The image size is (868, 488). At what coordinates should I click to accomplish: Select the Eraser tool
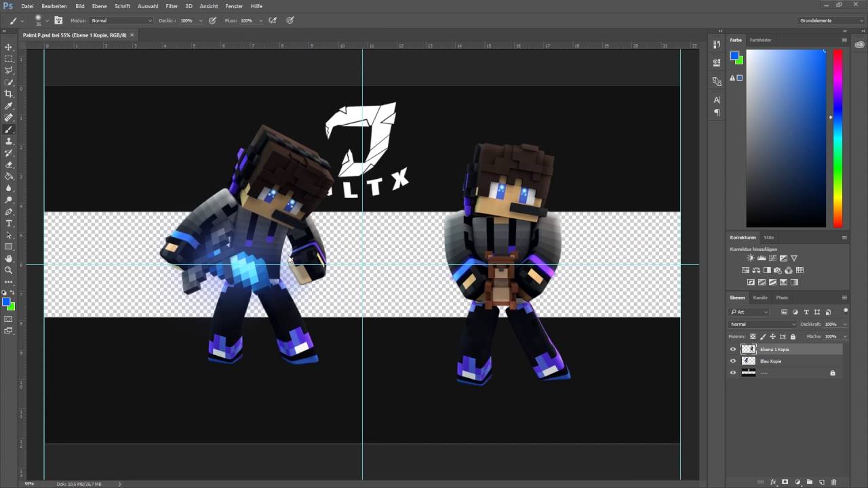9,165
